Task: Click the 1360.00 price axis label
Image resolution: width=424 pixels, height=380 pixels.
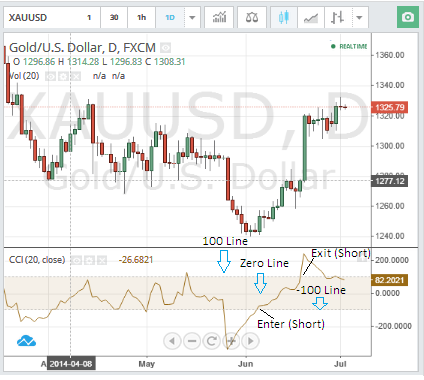Action: click(390, 55)
